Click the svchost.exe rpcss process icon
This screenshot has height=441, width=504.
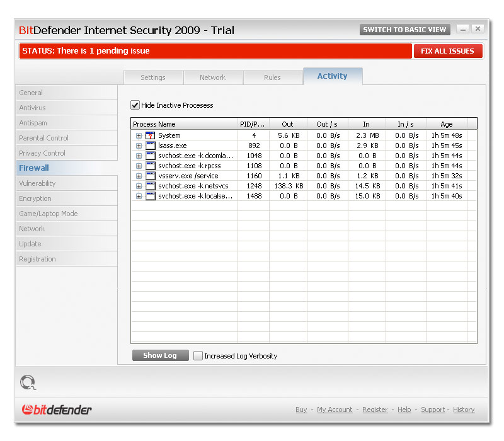[150, 166]
